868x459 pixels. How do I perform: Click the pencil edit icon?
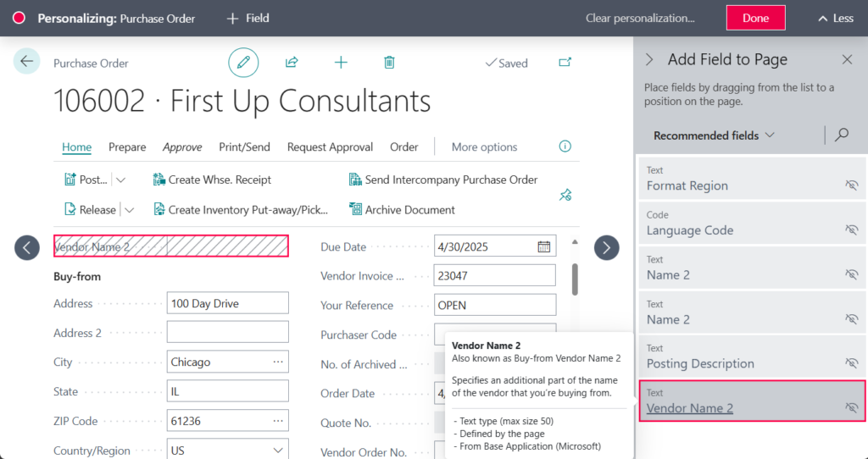243,62
